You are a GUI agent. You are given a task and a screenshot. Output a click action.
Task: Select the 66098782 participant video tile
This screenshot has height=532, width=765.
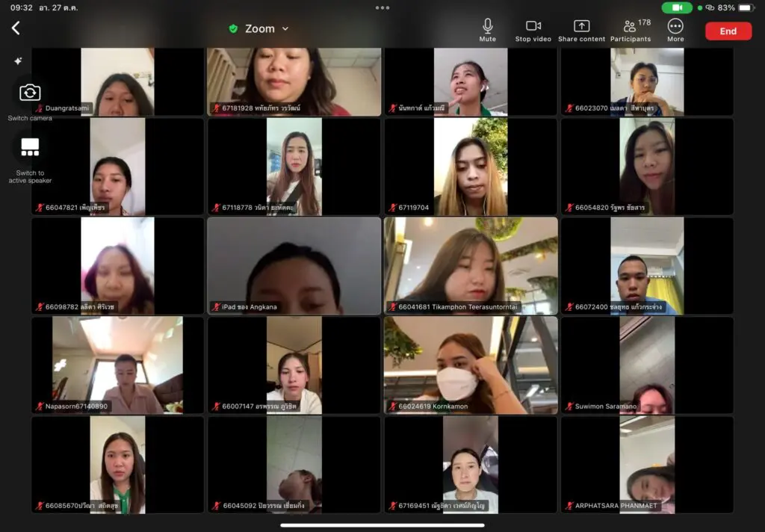pos(117,265)
